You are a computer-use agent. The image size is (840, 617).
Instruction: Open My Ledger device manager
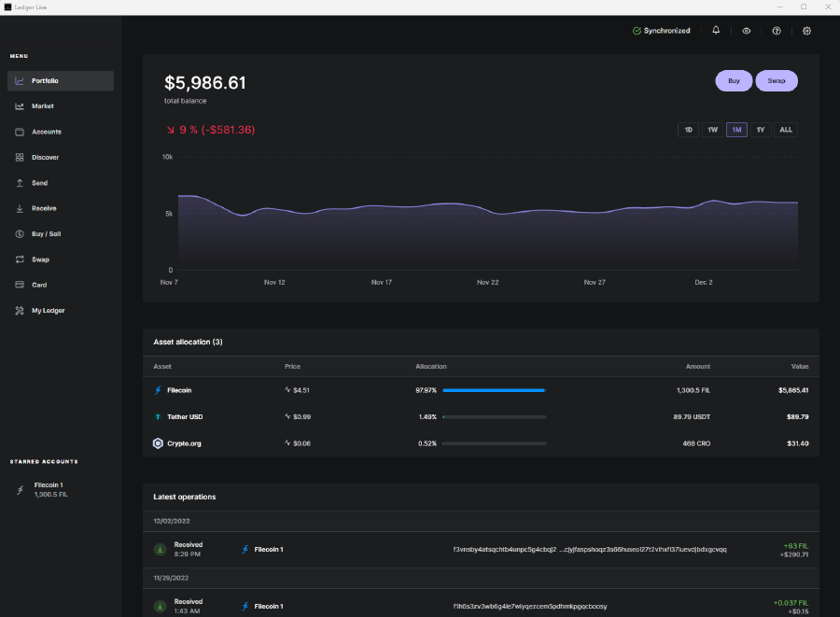pos(48,310)
